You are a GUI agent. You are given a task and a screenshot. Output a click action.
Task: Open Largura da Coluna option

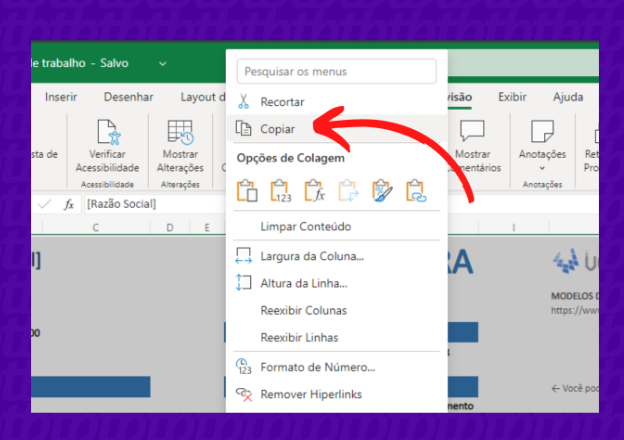pyautogui.click(x=311, y=256)
